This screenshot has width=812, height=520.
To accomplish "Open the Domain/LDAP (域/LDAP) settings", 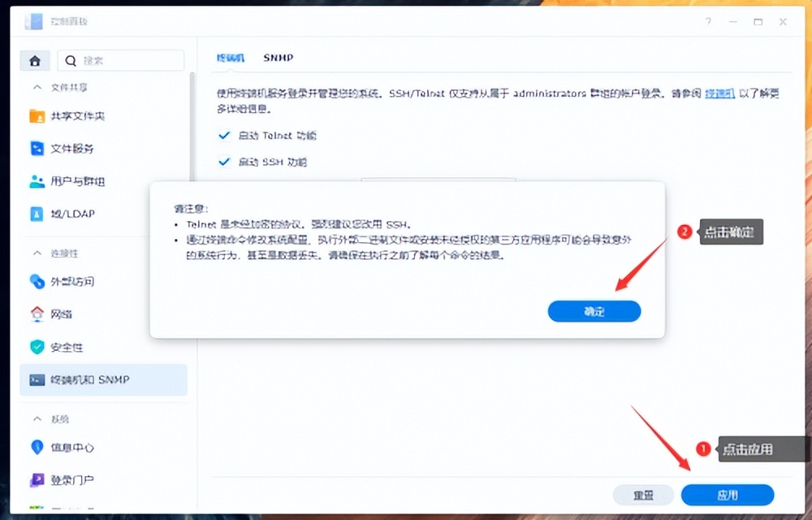I will (73, 213).
